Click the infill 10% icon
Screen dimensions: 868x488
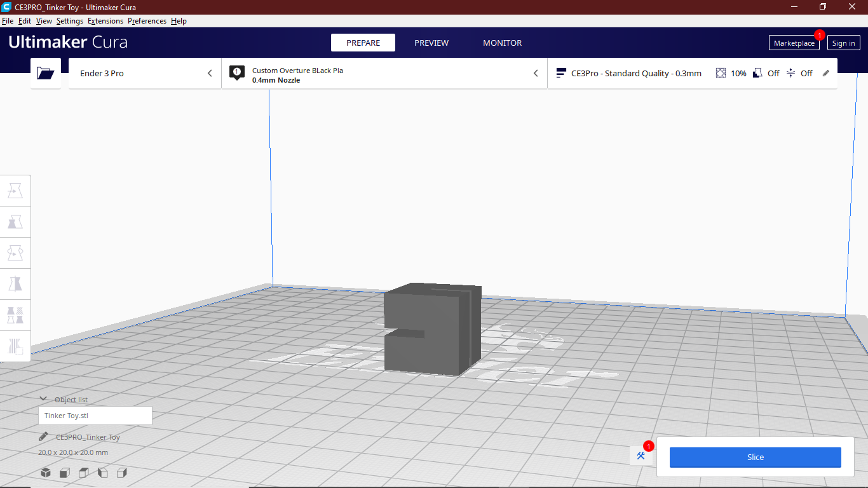[721, 73]
